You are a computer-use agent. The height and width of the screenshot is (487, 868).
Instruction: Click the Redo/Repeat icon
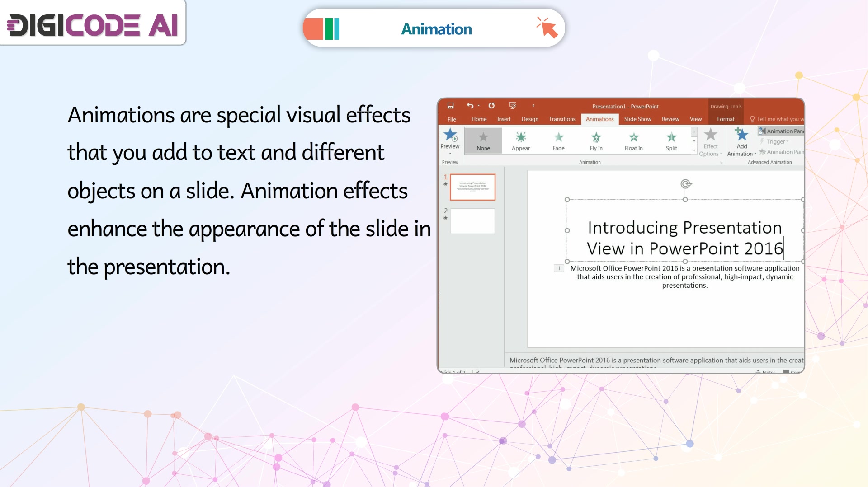point(491,106)
